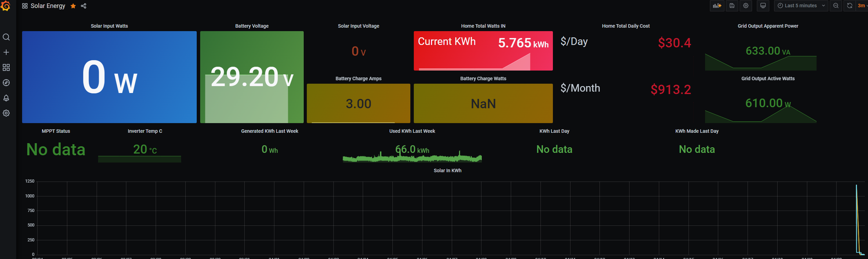Share the Solar Energy dashboard
868x259 pixels.
[84, 6]
